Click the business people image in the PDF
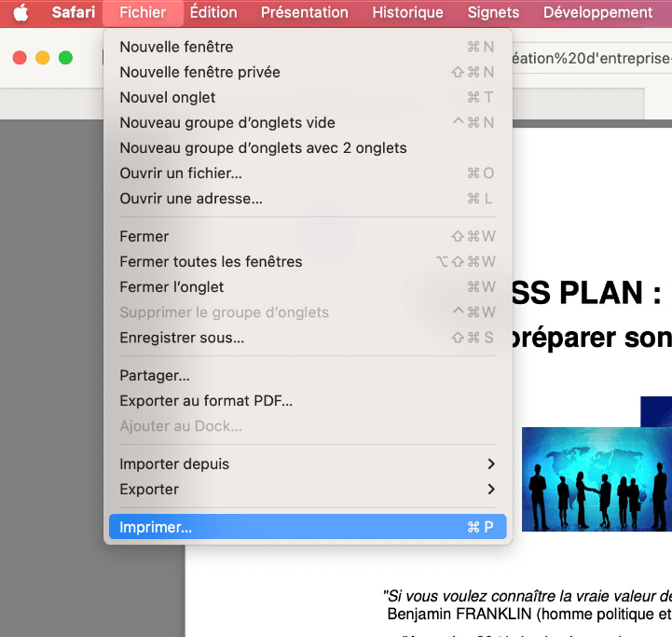 click(x=597, y=479)
